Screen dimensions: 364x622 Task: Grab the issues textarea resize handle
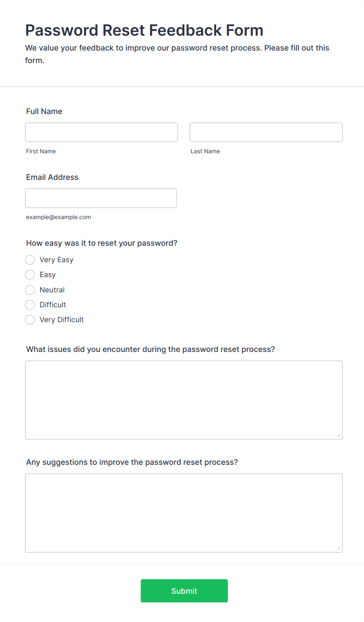(339, 435)
